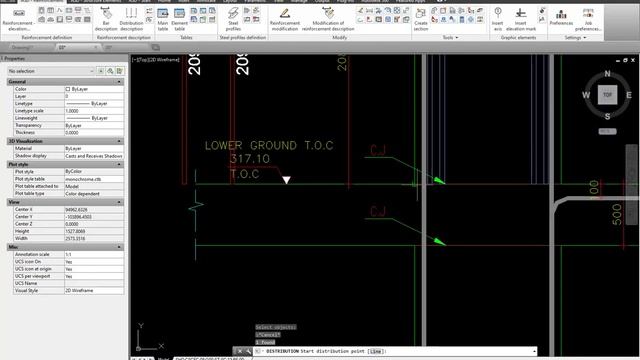This screenshot has width=640, height=360.
Task: Open the Steel profiles tool
Action: coord(233,19)
